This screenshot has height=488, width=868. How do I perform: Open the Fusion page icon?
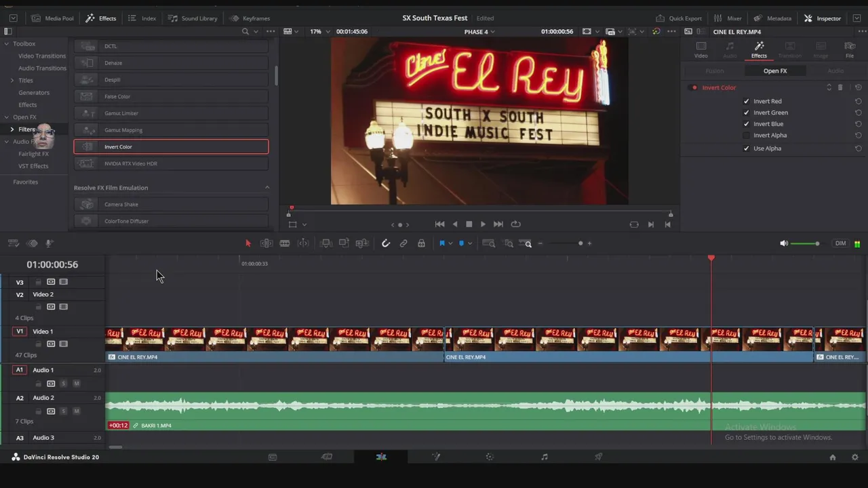click(436, 457)
